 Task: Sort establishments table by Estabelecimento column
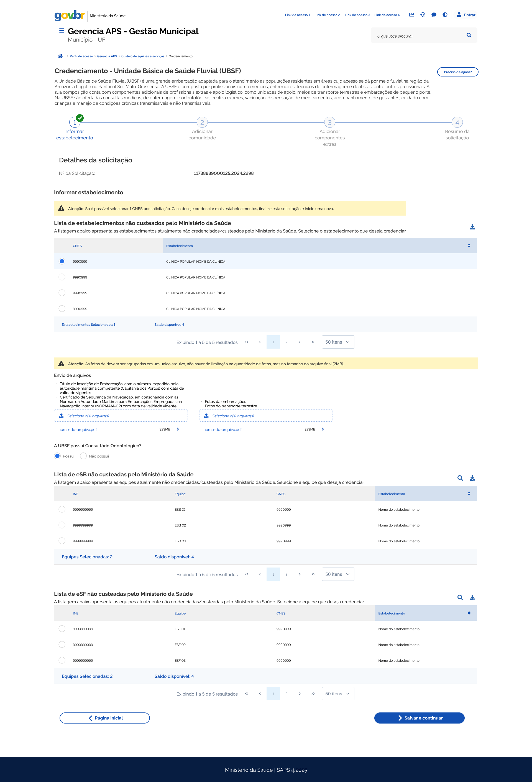[x=469, y=246]
